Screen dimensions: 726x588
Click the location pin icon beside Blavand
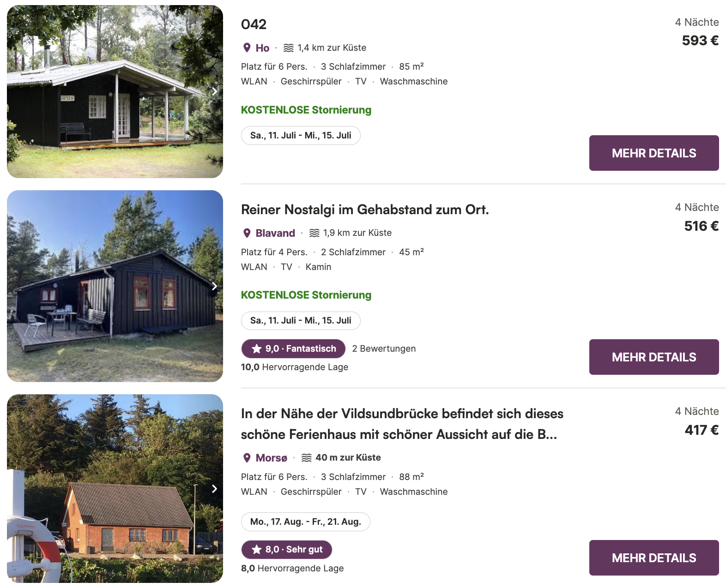click(x=247, y=233)
